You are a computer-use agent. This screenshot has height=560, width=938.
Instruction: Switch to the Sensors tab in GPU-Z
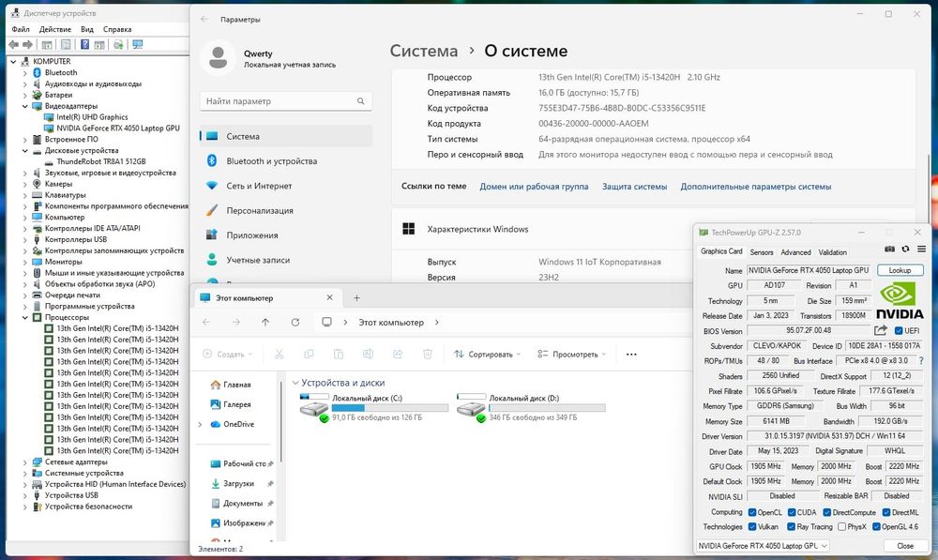coord(762,252)
